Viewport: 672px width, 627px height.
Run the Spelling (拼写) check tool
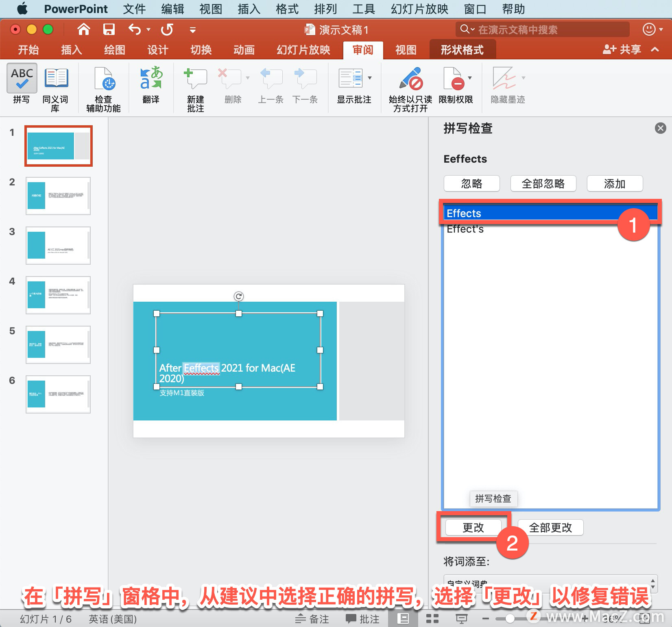click(22, 84)
